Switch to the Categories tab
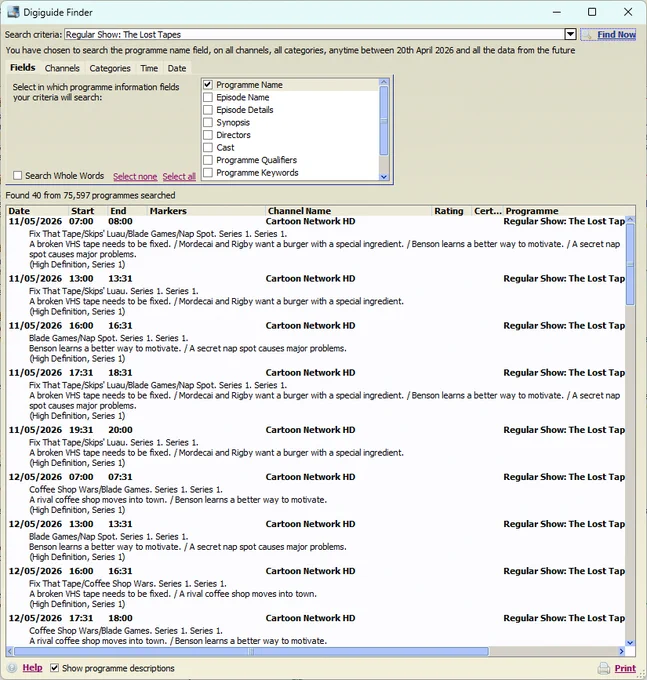Image resolution: width=647 pixels, height=680 pixels. [x=110, y=68]
